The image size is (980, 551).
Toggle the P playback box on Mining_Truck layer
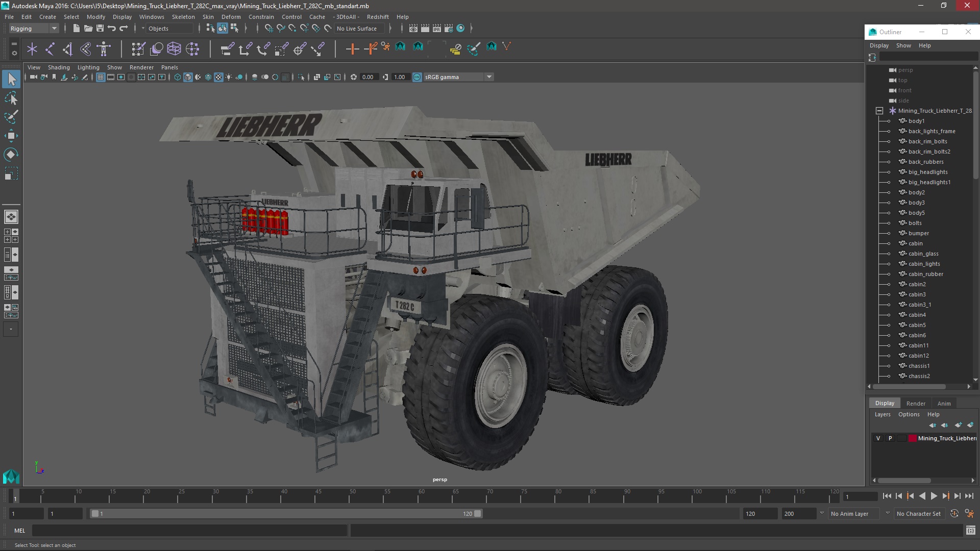coord(890,438)
